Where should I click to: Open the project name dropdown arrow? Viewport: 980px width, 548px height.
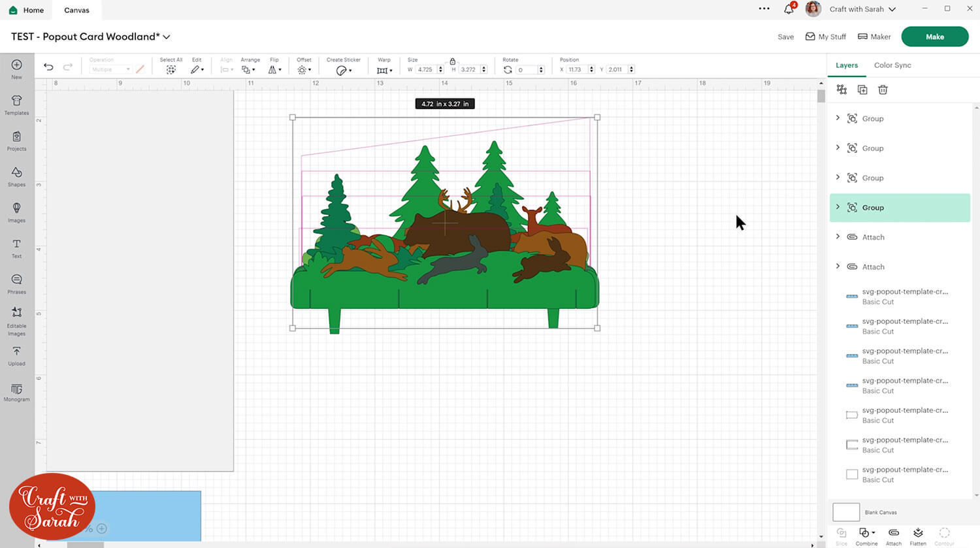[167, 37]
